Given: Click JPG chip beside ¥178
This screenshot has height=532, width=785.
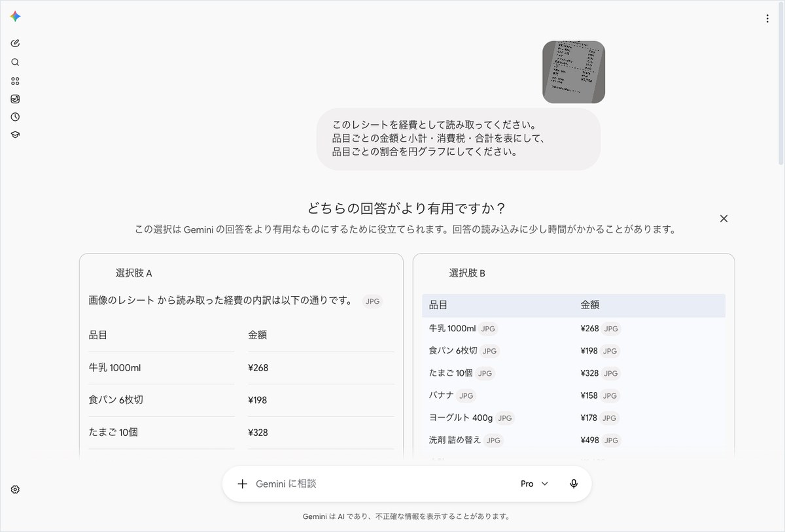Looking at the screenshot, I should [x=609, y=418].
